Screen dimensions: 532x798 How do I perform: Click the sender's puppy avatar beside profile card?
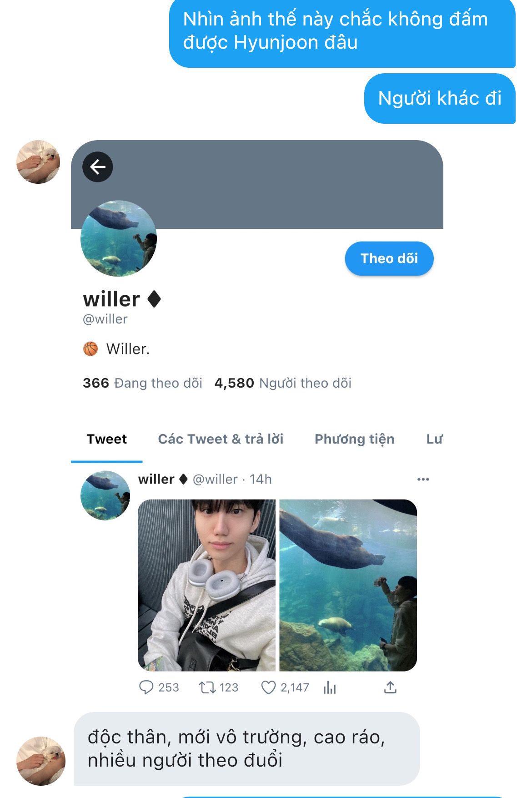(38, 162)
